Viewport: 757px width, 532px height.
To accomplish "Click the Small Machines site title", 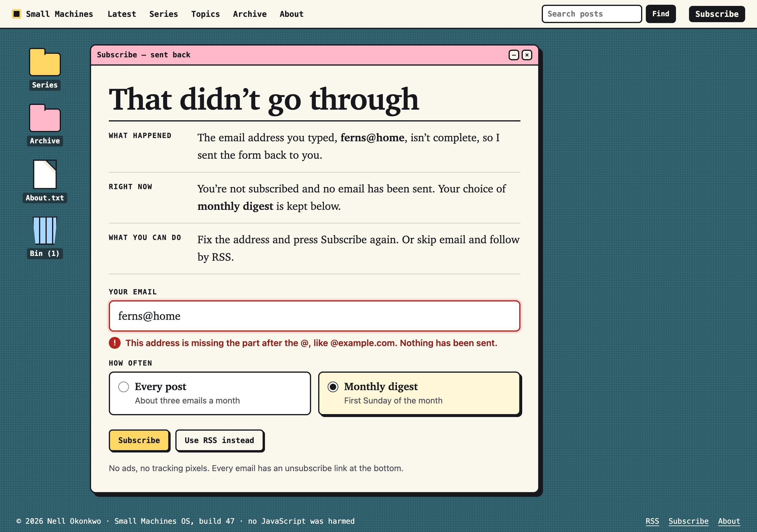I will point(59,14).
